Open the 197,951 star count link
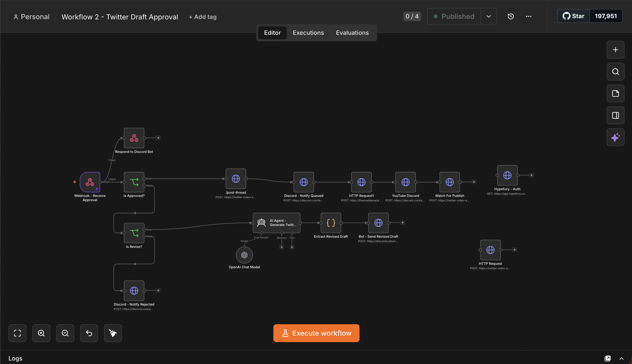Image resolution: width=632 pixels, height=364 pixels. coord(605,16)
